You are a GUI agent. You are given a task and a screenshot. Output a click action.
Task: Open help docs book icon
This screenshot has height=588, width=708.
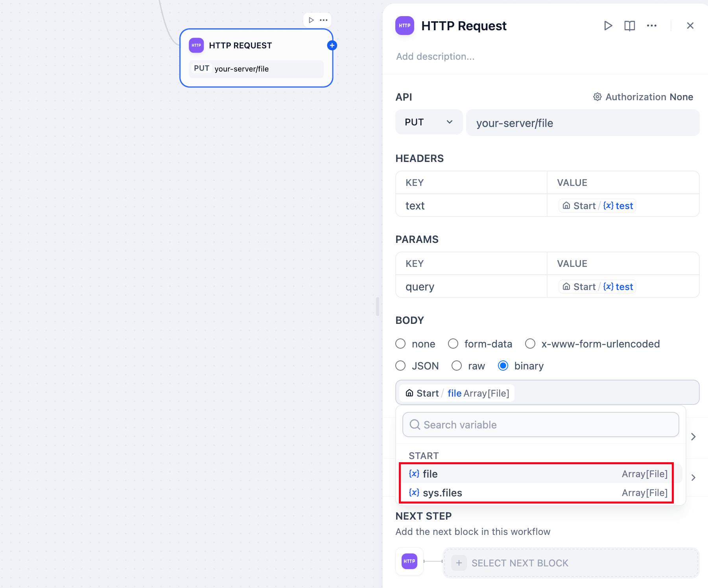(x=629, y=26)
